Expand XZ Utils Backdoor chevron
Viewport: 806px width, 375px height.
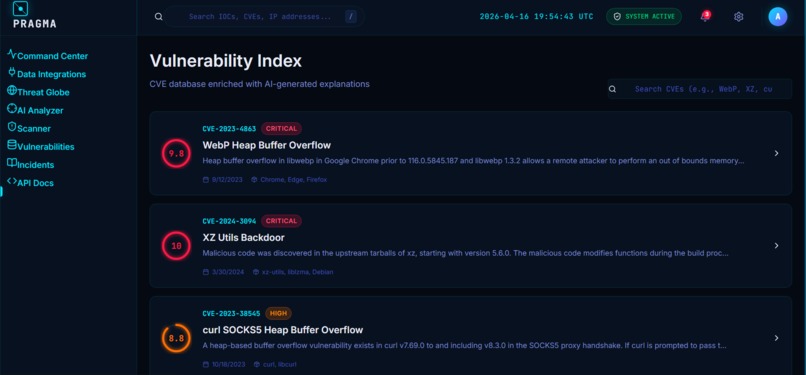click(776, 246)
